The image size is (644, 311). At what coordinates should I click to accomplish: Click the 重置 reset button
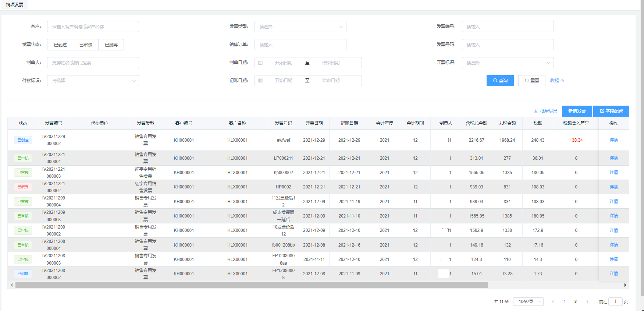[x=531, y=81]
